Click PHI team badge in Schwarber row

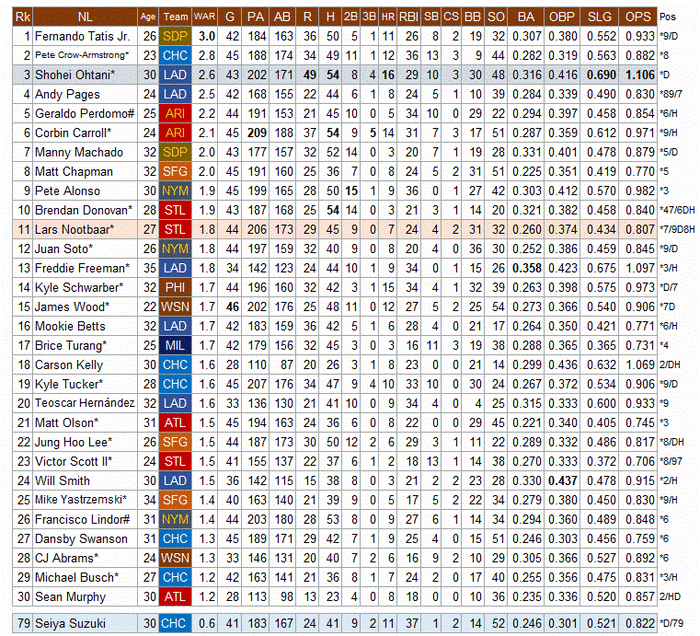175,287
